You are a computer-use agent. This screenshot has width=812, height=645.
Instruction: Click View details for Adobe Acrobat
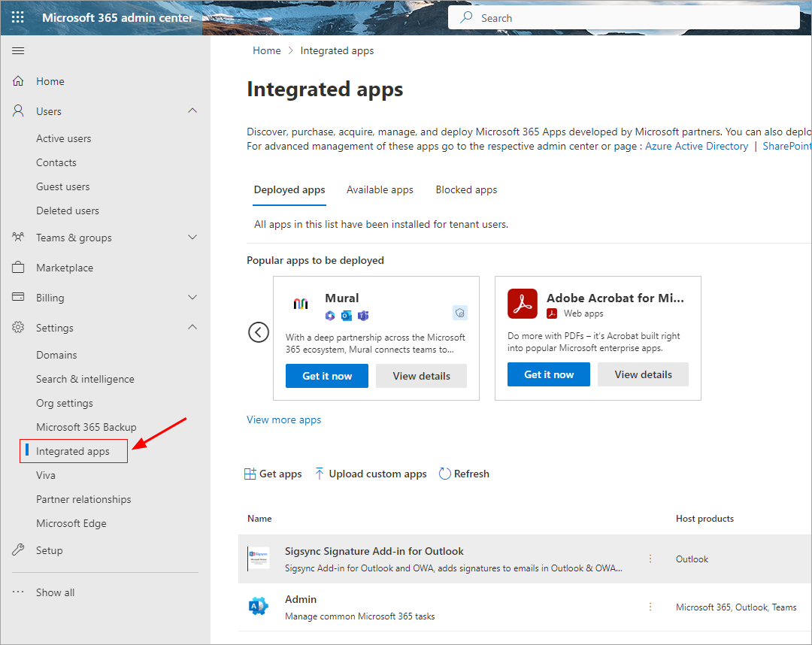[x=643, y=374]
